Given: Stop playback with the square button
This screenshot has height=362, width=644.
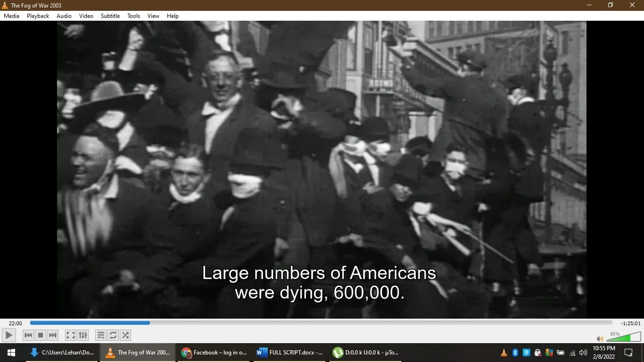Looking at the screenshot, I should pos(41,335).
